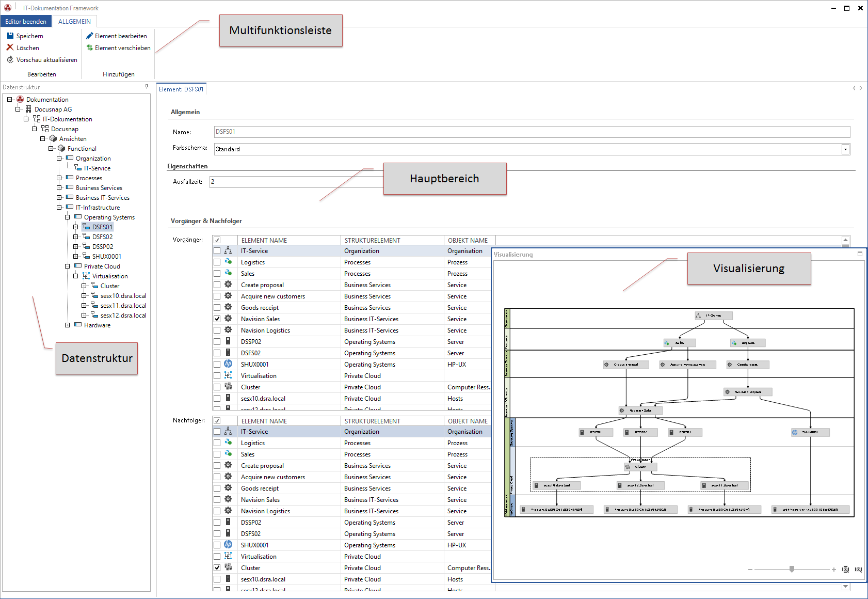
Task: Check Navision Logistics in Nachfolger list
Action: click(x=217, y=511)
